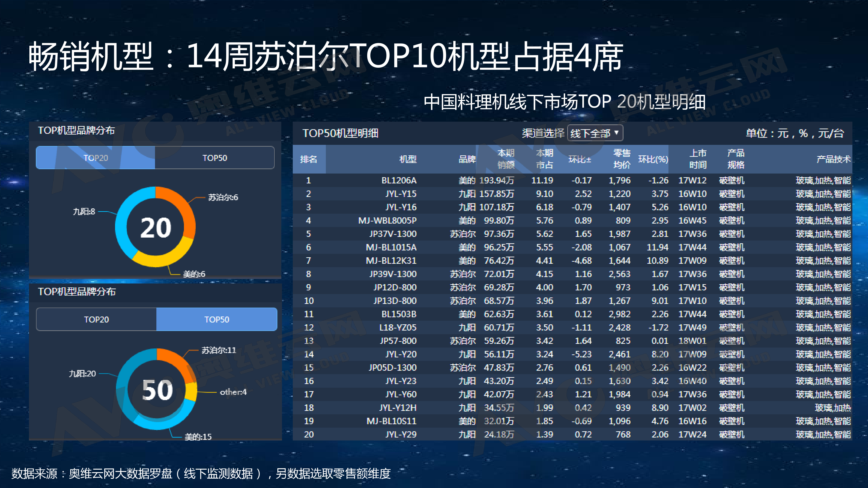The height and width of the screenshot is (488, 868).
Task: Select TOP20 tab in upper brand panel
Action: 96,158
